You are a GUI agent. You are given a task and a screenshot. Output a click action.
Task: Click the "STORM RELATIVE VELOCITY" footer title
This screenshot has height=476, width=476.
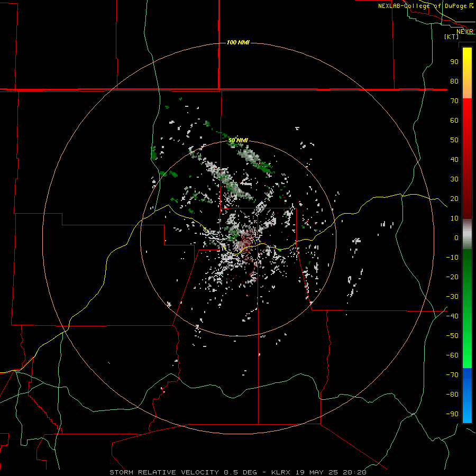point(164,472)
